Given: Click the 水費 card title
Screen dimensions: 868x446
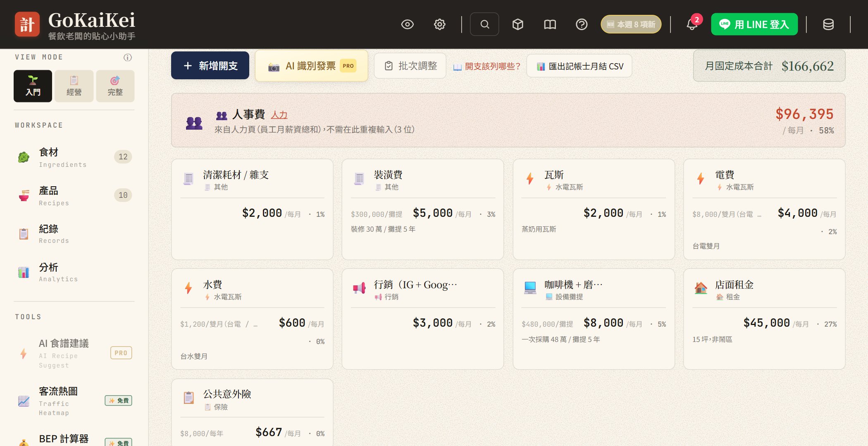Looking at the screenshot, I should point(213,285).
